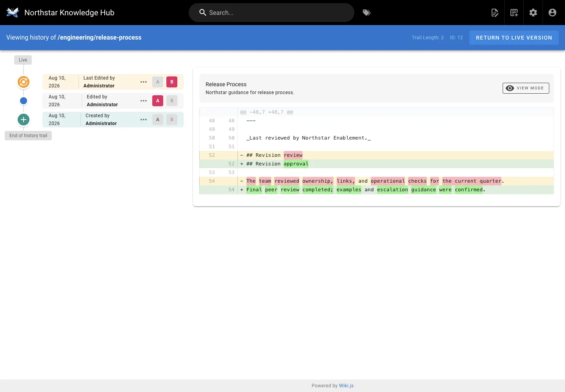This screenshot has height=392, width=565.
Task: Open actions menu for Last Edited entry
Action: [144, 82]
